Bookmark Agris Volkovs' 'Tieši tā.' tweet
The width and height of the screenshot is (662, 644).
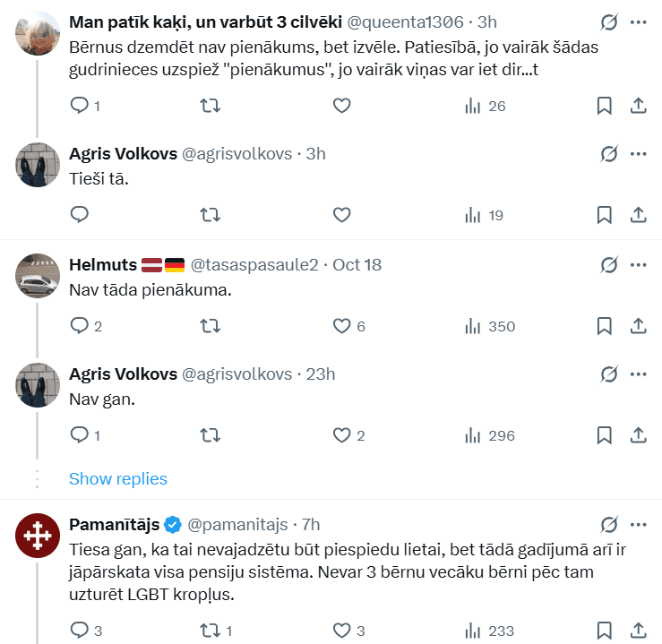(605, 215)
